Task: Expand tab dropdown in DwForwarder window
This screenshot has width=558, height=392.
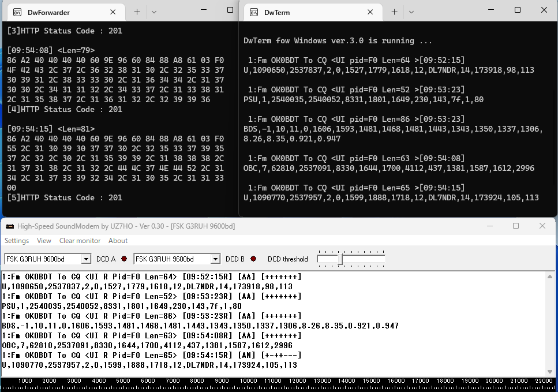Action: click(x=154, y=12)
